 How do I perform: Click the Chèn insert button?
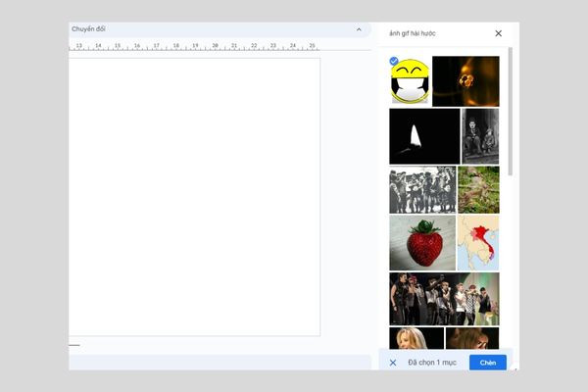(x=487, y=363)
